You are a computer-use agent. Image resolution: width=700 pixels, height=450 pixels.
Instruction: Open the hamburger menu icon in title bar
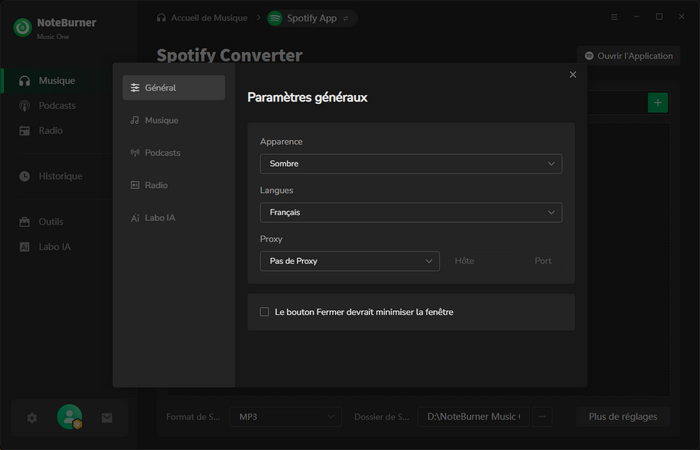(x=614, y=17)
